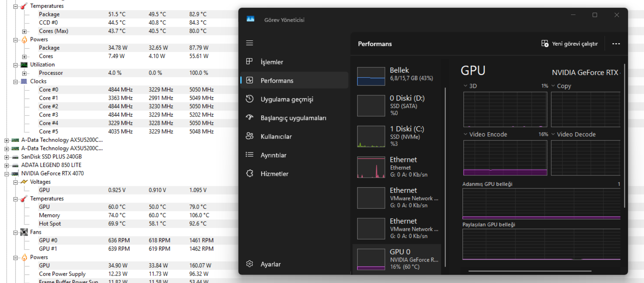Viewport: 644px width, 283px height.
Task: Click the CPU Powers flame icon
Action: pos(24,39)
